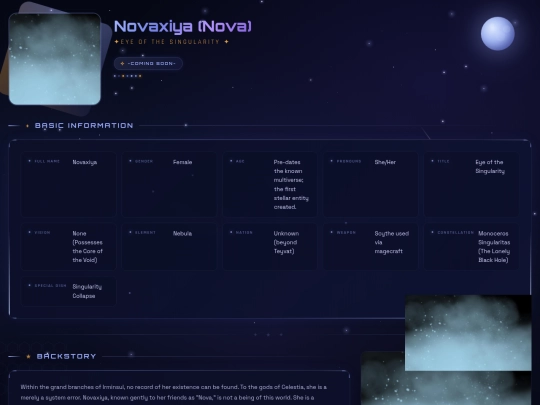Screen dimensions: 540x405
Task: Click the Novaxiya portrait image
Action: [55, 59]
